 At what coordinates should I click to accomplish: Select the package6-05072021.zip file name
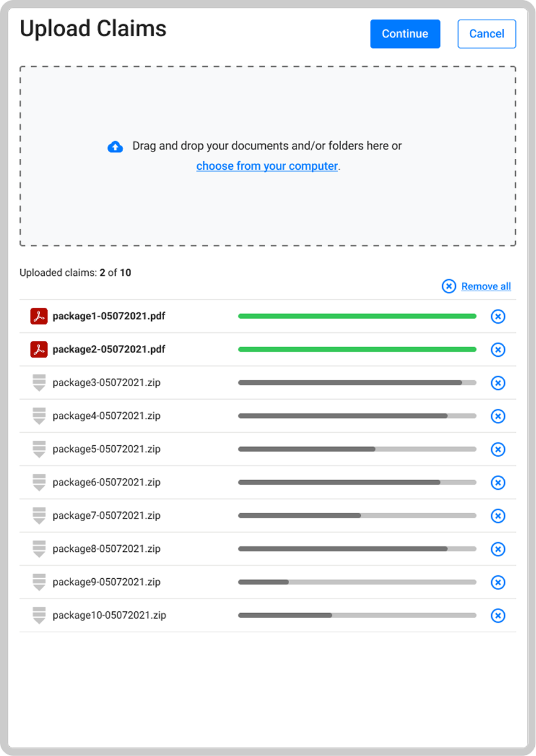(107, 483)
